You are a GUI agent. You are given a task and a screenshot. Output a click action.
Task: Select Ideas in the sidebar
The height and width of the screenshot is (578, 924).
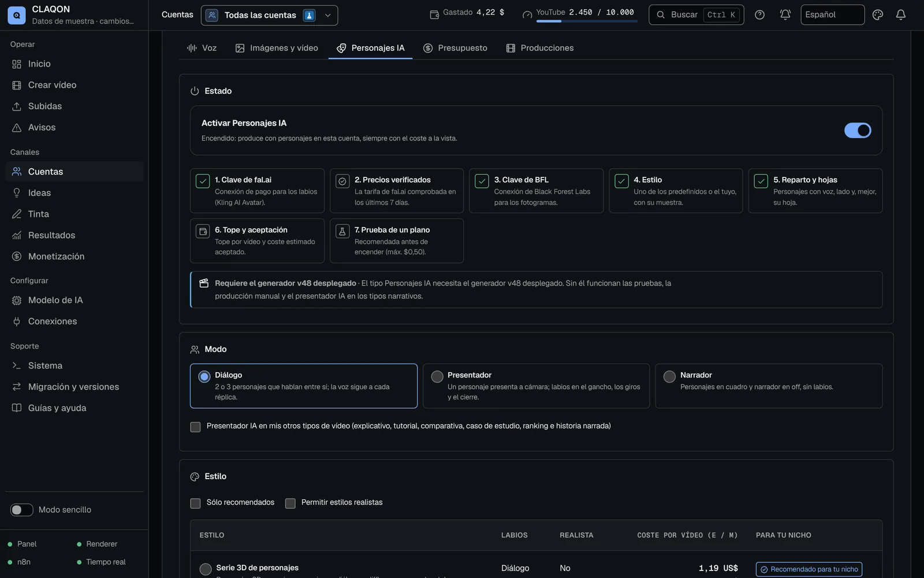pyautogui.click(x=74, y=193)
